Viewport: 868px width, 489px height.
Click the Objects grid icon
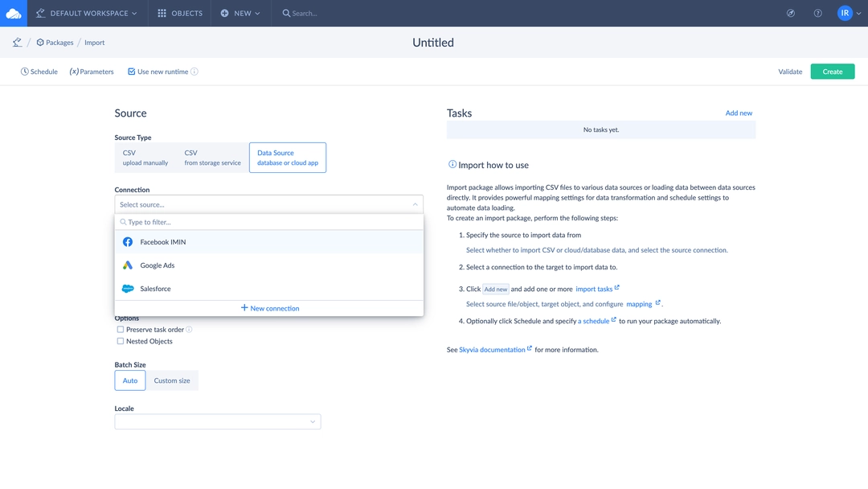pos(162,14)
